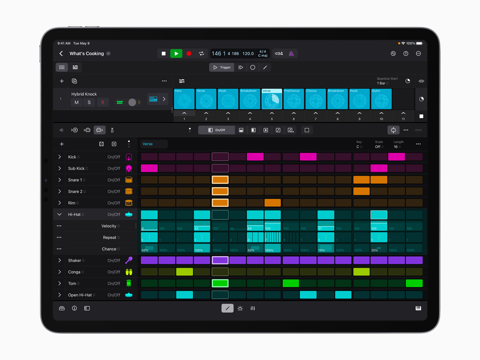Open the Verse pattern name field
The height and width of the screenshot is (360, 480).
pyautogui.click(x=154, y=144)
